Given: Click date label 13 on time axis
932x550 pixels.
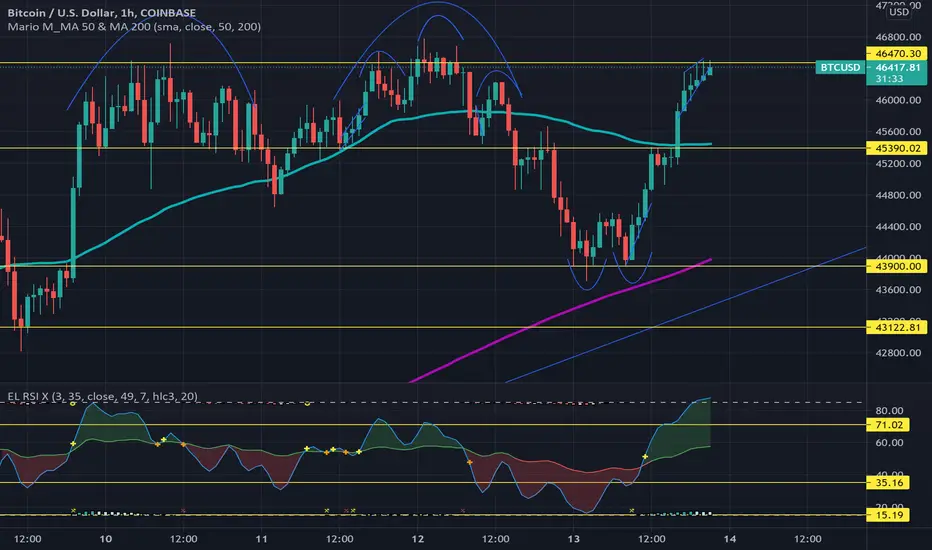Looking at the screenshot, I should click(574, 539).
